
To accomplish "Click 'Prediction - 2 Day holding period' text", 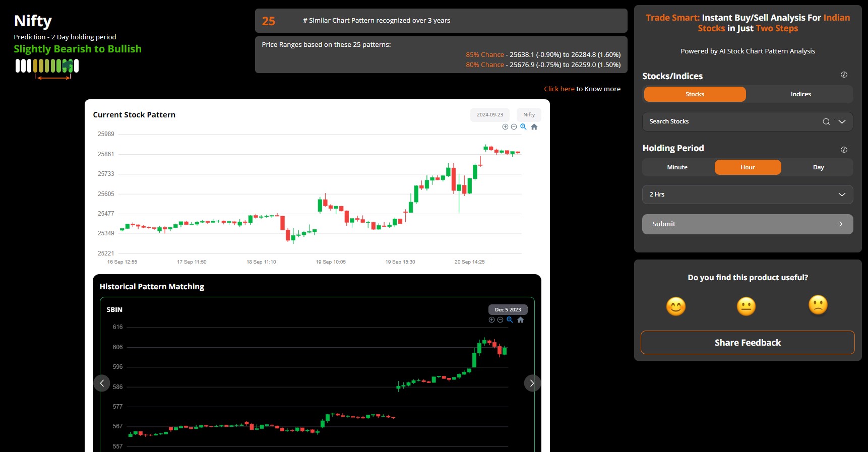I will pos(65,37).
